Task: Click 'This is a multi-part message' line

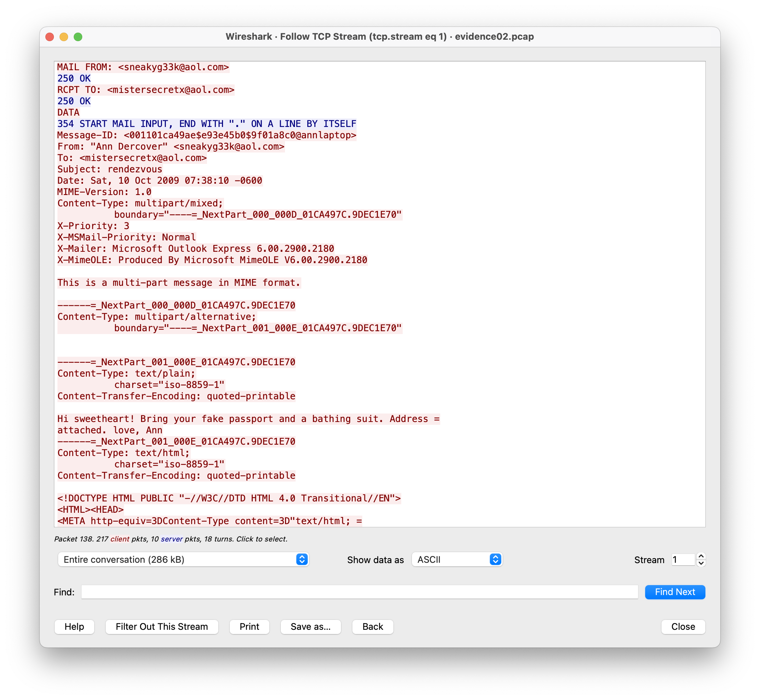Action: (179, 283)
